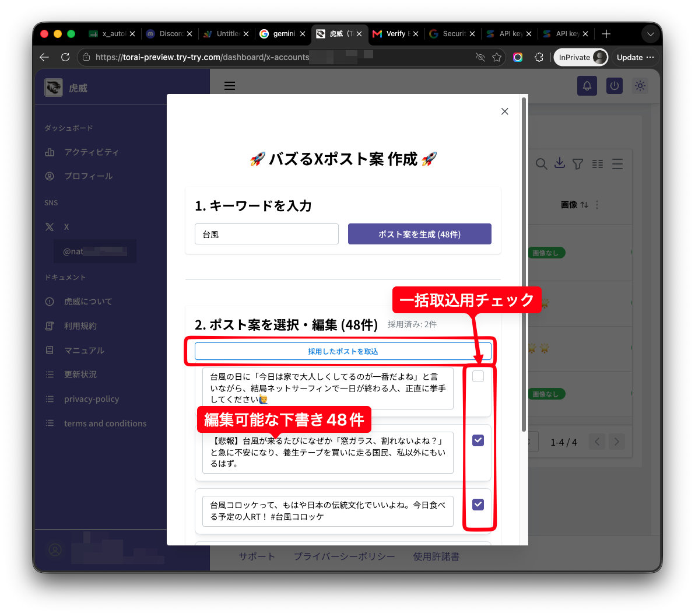This screenshot has width=695, height=616.
Task: Toggle the light/dark theme sun icon
Action: pos(640,86)
